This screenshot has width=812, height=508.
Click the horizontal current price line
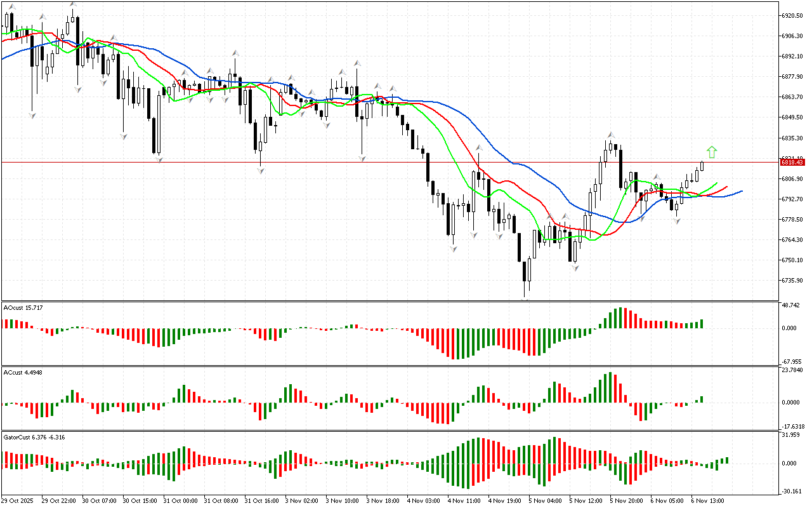tap(381, 163)
